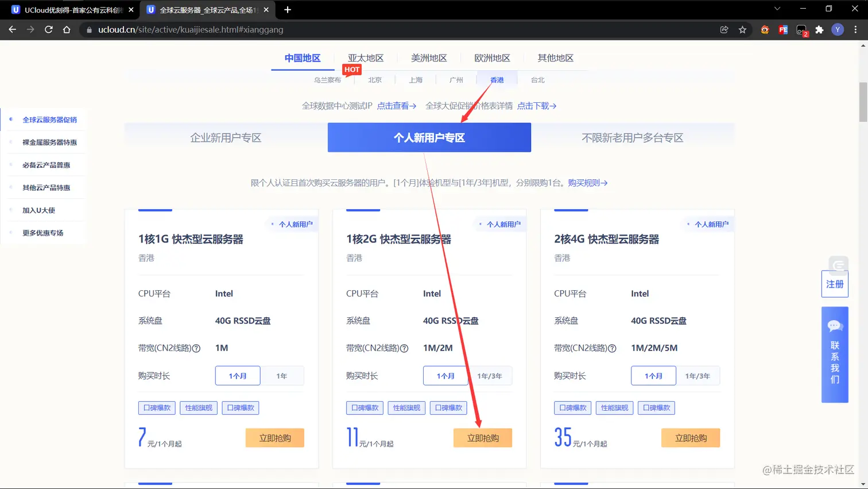868x489 pixels.
Task: Open the 购买规则 link
Action: pyautogui.click(x=588, y=183)
